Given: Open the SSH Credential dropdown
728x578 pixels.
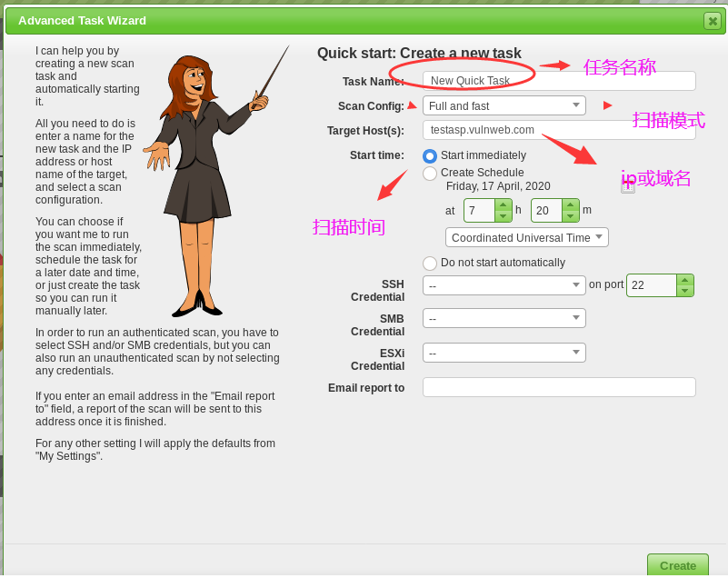Looking at the screenshot, I should (504, 285).
